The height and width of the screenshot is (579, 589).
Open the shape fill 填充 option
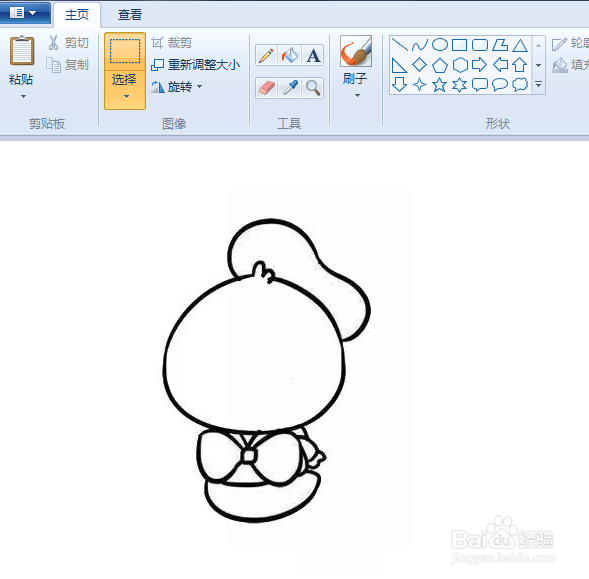[570, 65]
